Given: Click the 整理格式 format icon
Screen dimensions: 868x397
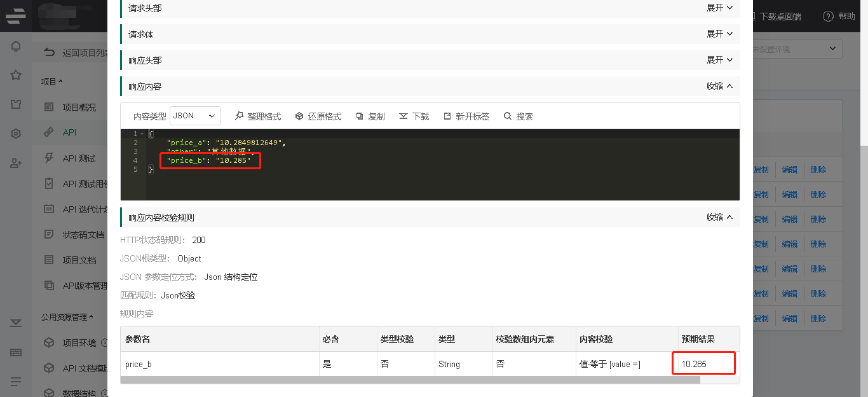Looking at the screenshot, I should 240,116.
